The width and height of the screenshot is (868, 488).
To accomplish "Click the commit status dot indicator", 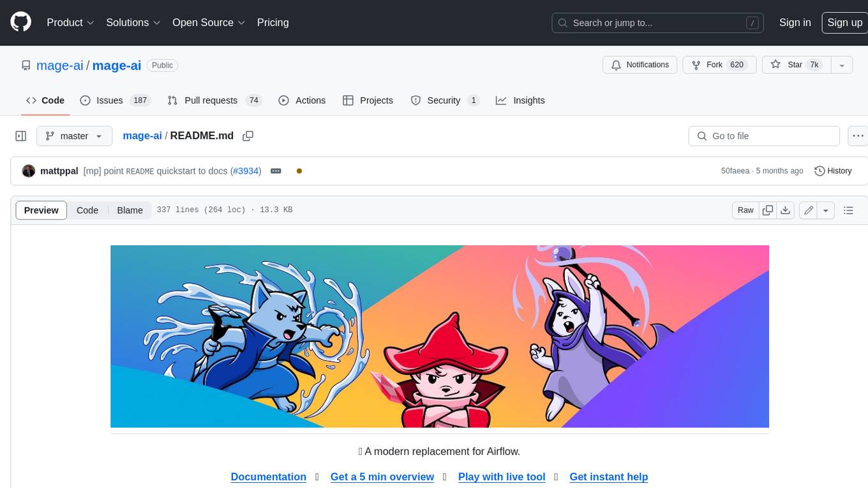I will point(299,171).
